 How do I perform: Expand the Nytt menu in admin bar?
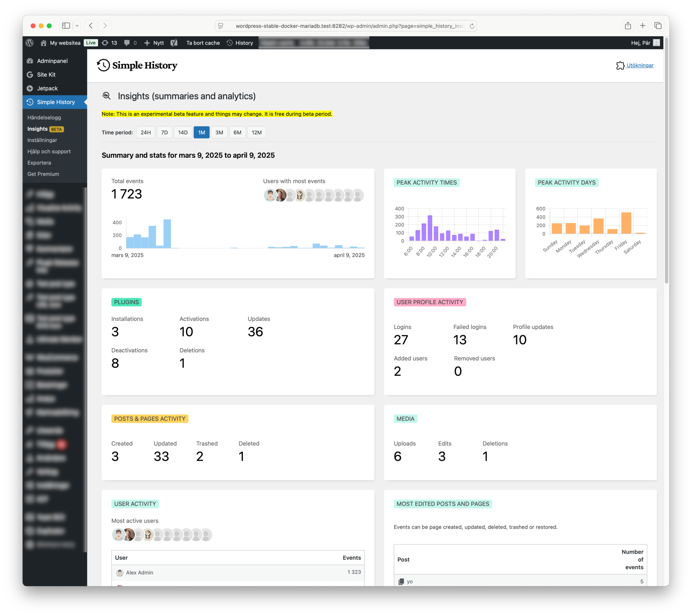point(154,43)
